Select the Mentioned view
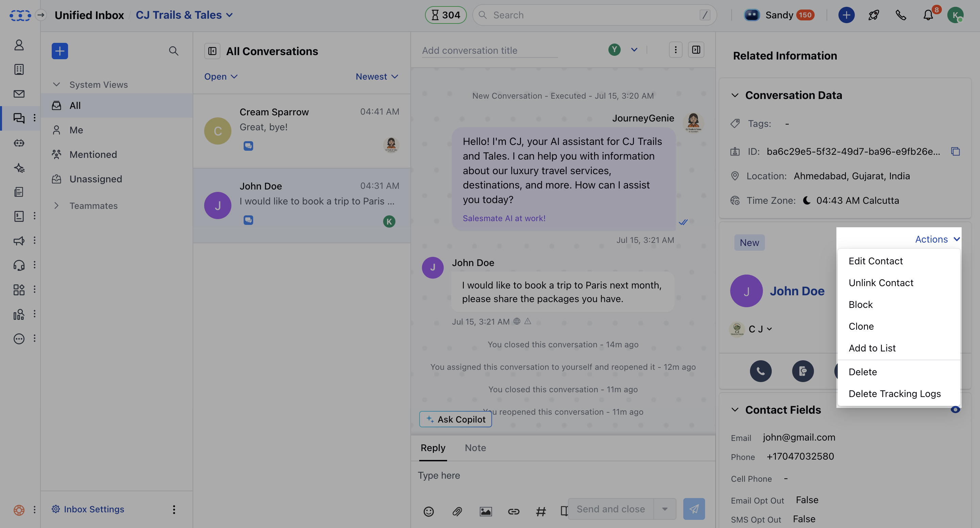Screen dimensions: 980x528 (x=116, y=154)
